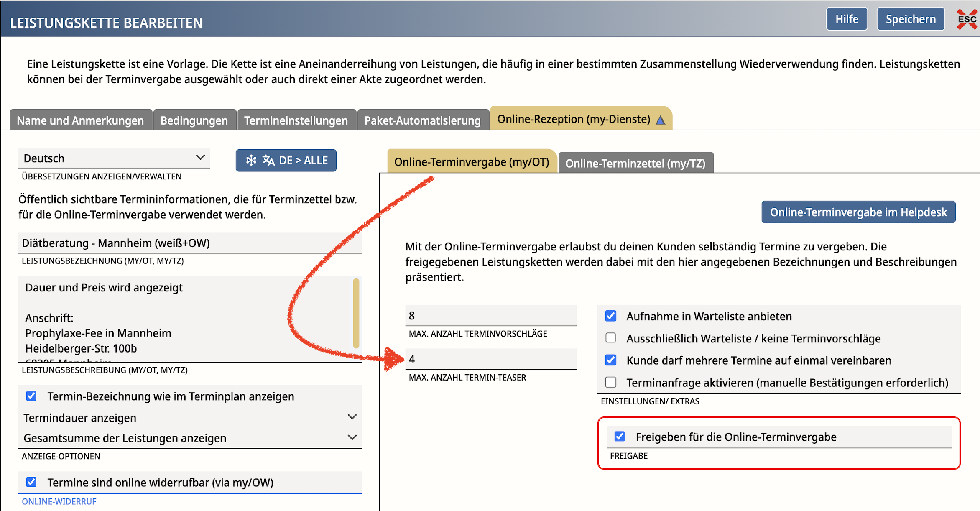Open the Deutsch language dropdown

click(x=114, y=158)
